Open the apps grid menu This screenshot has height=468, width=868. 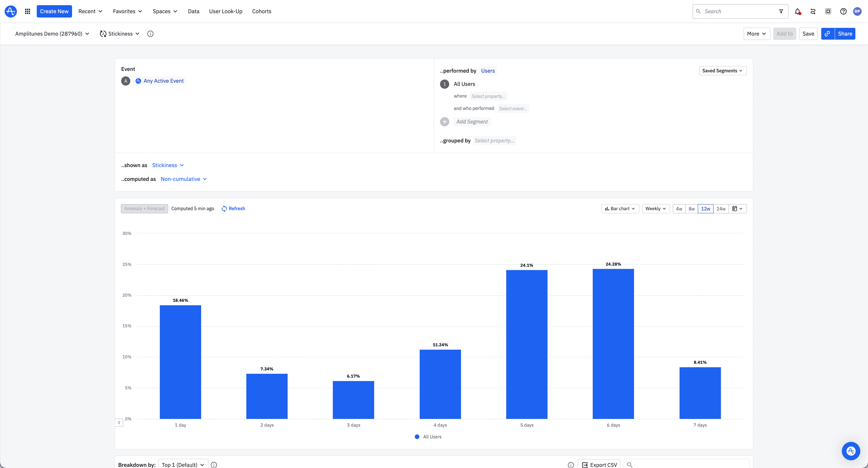tap(27, 11)
